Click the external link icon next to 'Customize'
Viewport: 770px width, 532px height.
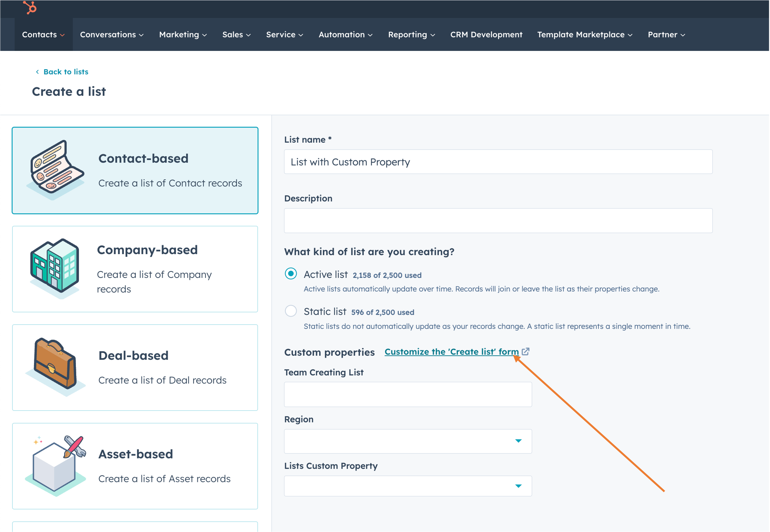[525, 351]
